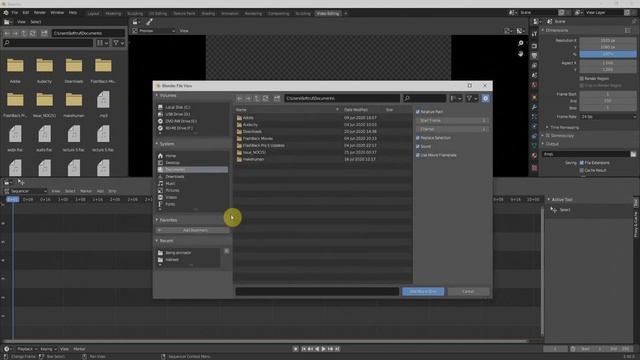
Task: Collapse the System section in File View
Action: (x=157, y=144)
